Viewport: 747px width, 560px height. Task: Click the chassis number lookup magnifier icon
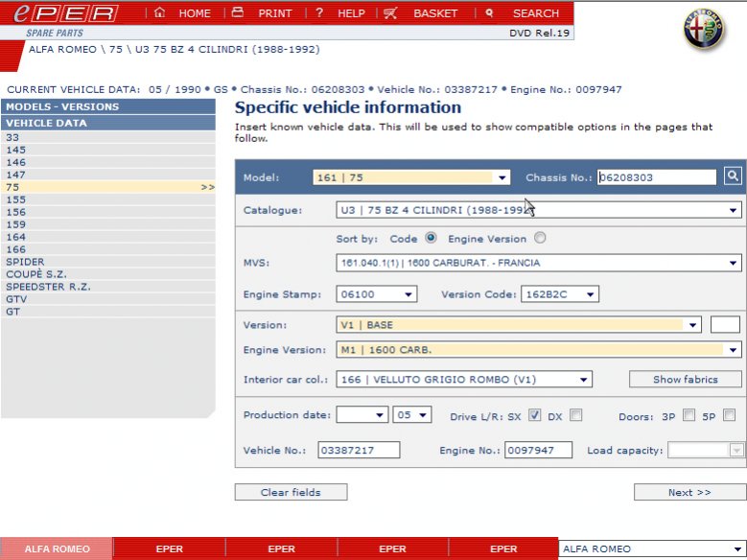[x=733, y=176]
